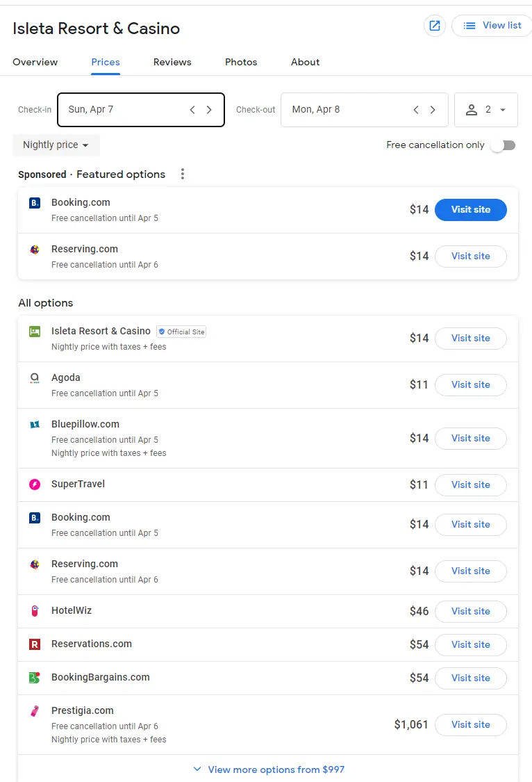Visit site for Booking.com in All options
The width and height of the screenshot is (532, 782).
point(471,525)
